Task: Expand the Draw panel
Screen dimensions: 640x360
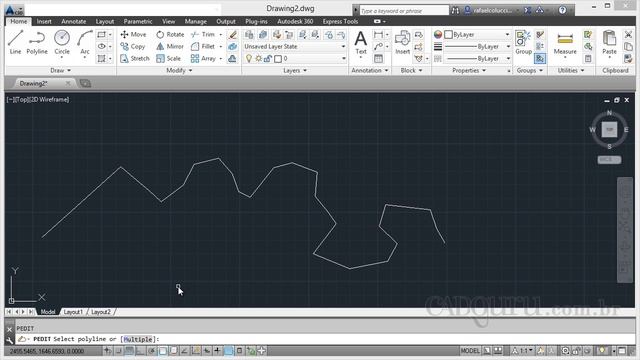Action: pyautogui.click(x=60, y=71)
